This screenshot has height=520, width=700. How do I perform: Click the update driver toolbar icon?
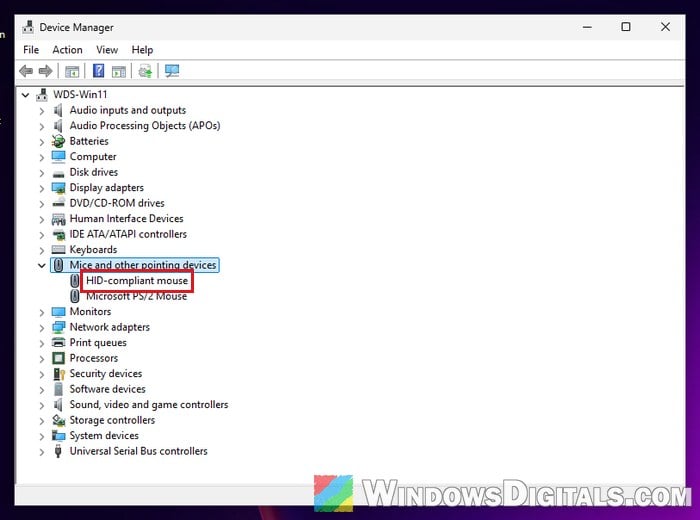145,71
